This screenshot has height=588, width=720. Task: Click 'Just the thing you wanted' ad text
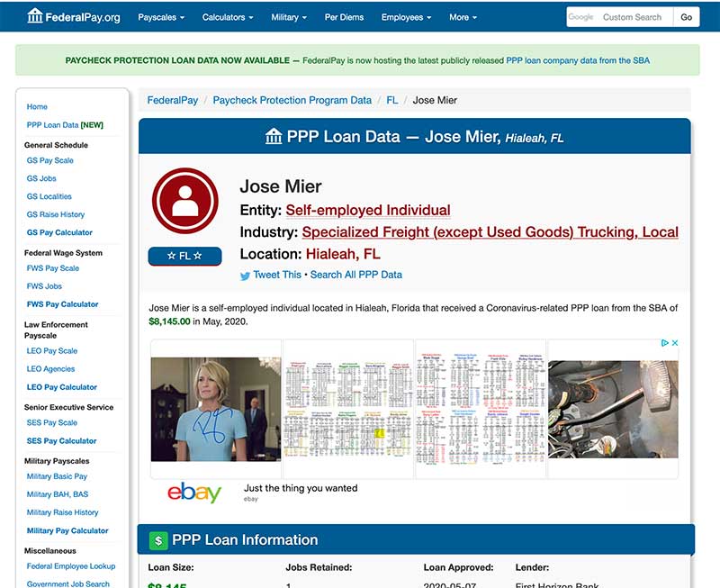click(301, 488)
